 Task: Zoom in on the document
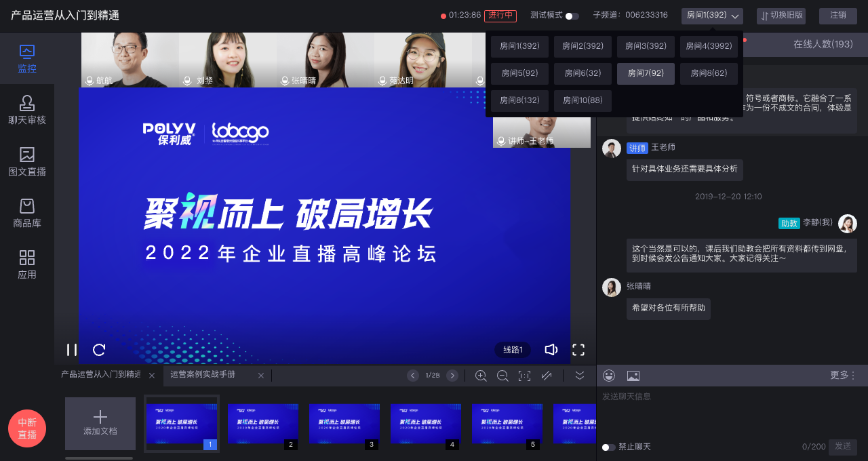click(x=481, y=376)
